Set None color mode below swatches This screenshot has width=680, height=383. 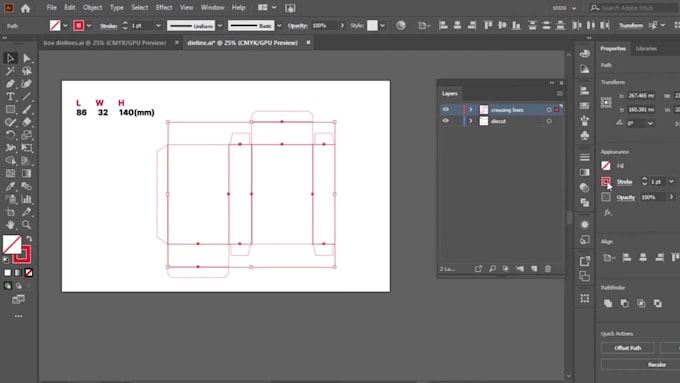pyautogui.click(x=29, y=273)
